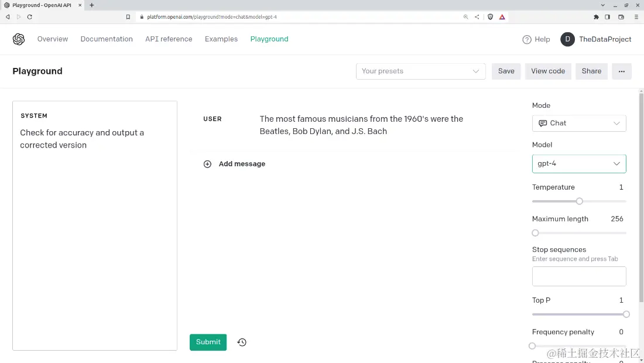Click the plus icon beside Add message
Viewport: 644px width, 363px height.
(207, 164)
